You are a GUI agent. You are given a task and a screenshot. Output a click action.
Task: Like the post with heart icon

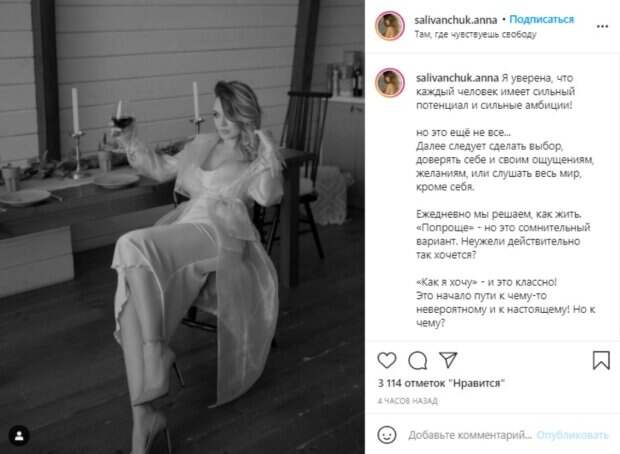pos(387,360)
